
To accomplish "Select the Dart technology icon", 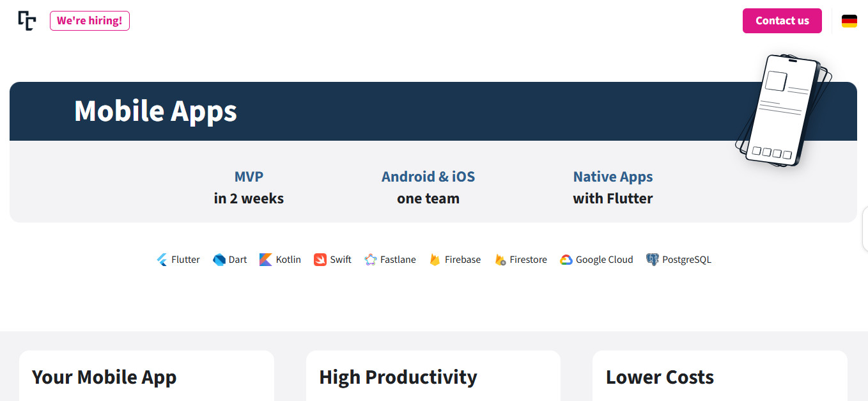I will point(219,260).
